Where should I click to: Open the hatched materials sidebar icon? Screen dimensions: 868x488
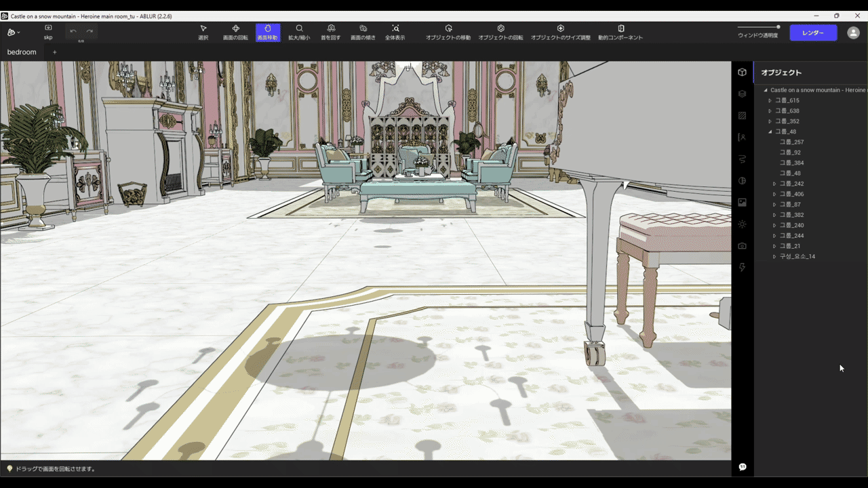[743, 115]
